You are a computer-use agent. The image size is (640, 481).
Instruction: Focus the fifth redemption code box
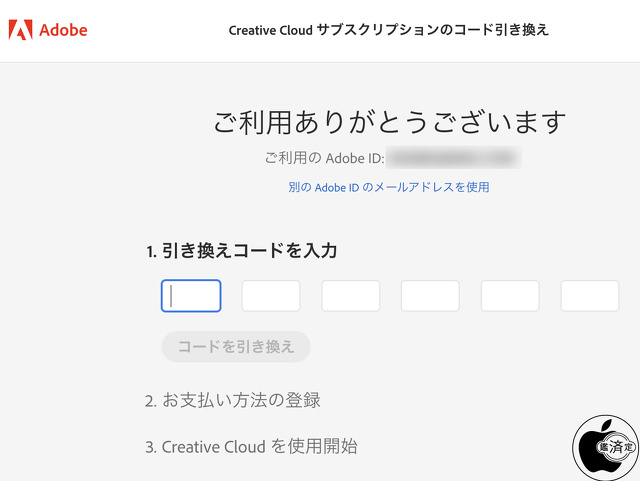[510, 296]
